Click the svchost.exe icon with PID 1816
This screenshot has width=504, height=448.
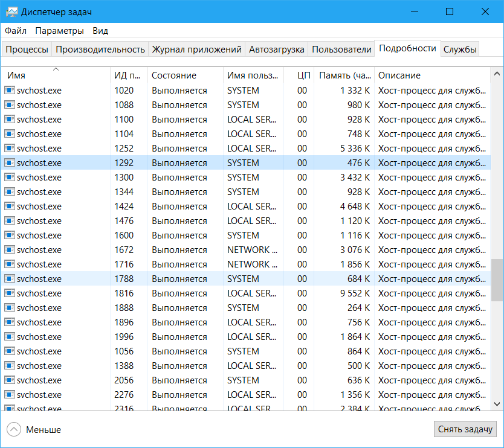tap(9, 293)
